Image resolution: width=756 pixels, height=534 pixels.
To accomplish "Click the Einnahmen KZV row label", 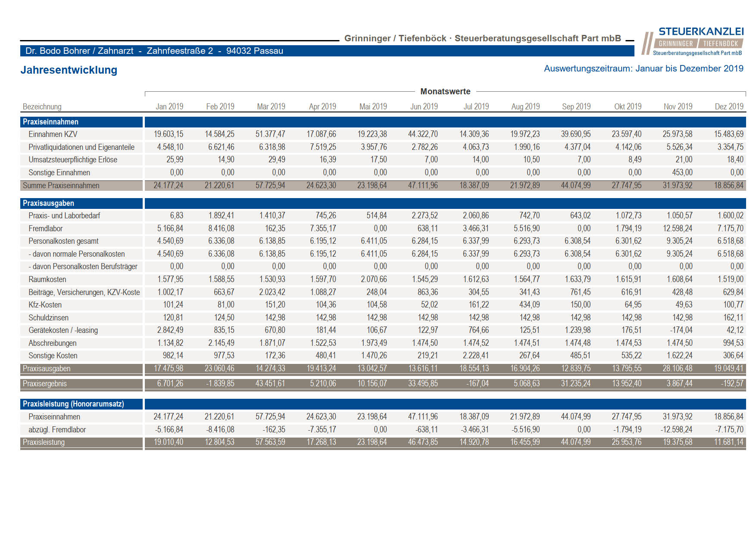I will [x=53, y=134].
